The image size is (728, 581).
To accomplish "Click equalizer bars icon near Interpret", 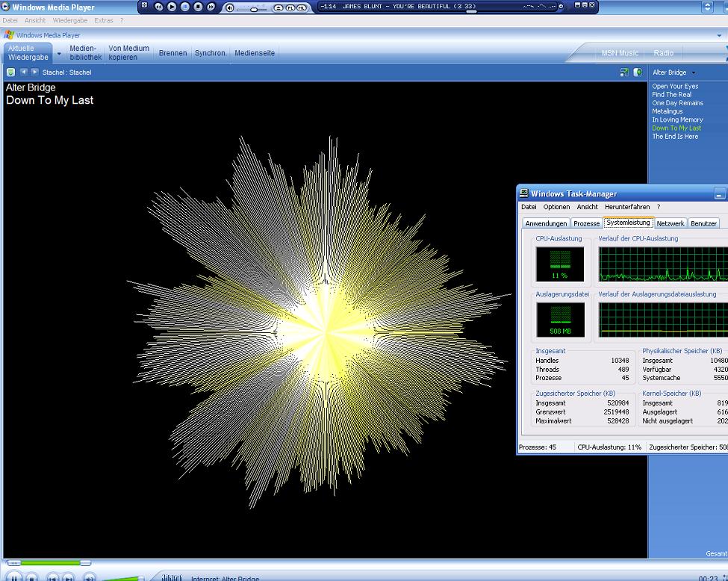I will coord(172,577).
